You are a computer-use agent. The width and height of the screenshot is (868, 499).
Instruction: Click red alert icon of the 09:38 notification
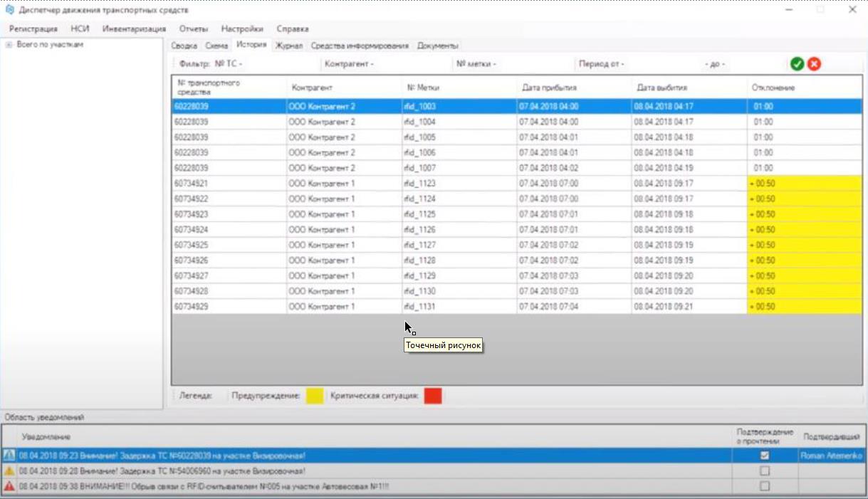click(9, 487)
